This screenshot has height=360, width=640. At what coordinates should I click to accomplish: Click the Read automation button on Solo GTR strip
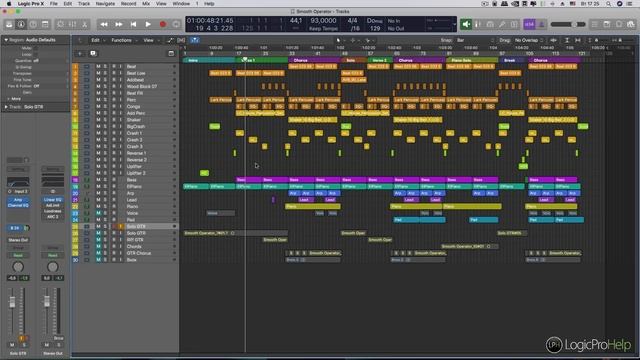click(x=18, y=256)
